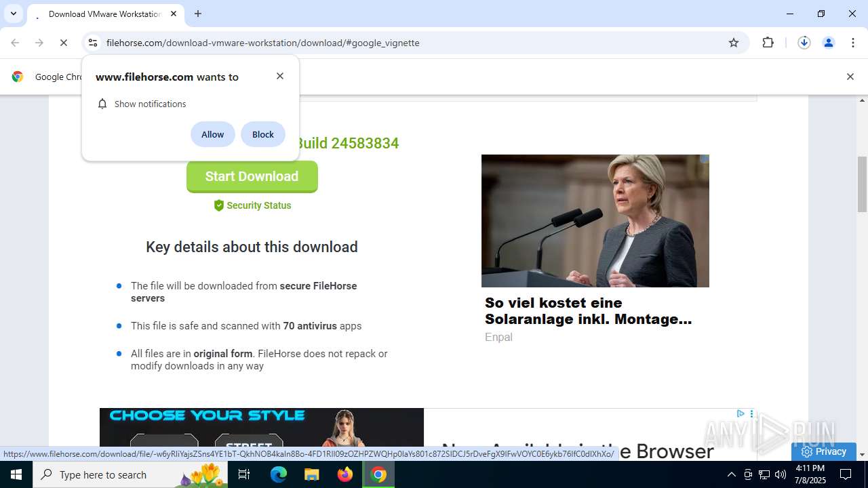Screen dimensions: 868x488
Task: Click the 'Key details about this download' heading
Action: click(252, 247)
